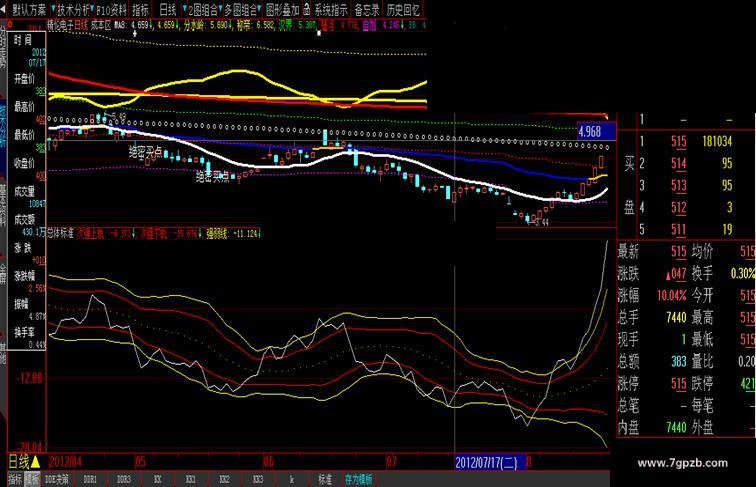Expand the dropdown arrow before 多图组合
Image resolution: width=756 pixels, height=487 pixels.
(220, 9)
